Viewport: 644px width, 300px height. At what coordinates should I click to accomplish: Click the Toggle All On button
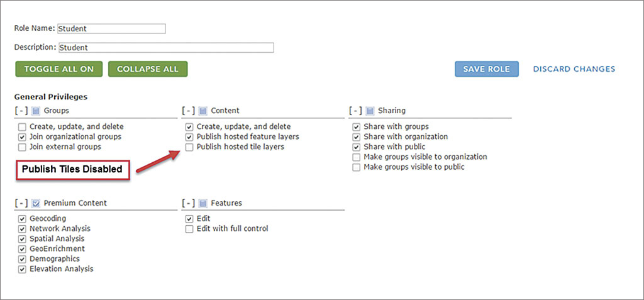tap(59, 69)
